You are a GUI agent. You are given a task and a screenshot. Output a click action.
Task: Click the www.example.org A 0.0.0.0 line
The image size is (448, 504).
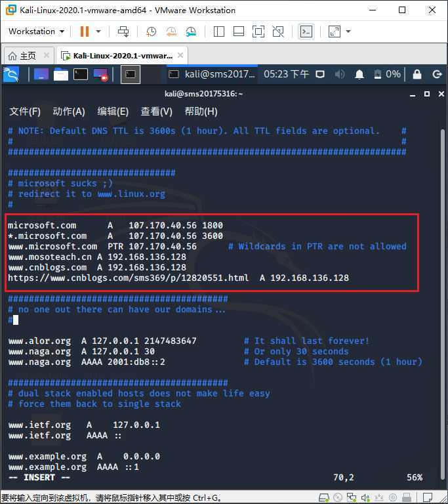point(84,457)
